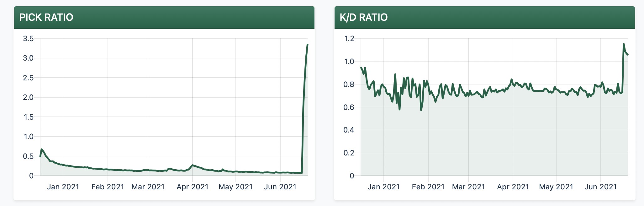Click the Jun 2021 label on Pick Ratio chart
This screenshot has height=206, width=644.
(x=280, y=187)
